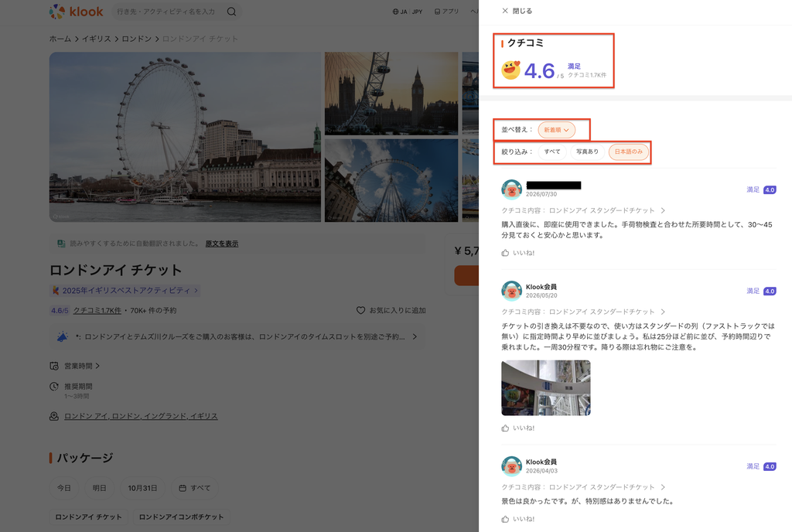Go to イギリス breadcrumb
Image resolution: width=792 pixels, height=532 pixels.
97,39
